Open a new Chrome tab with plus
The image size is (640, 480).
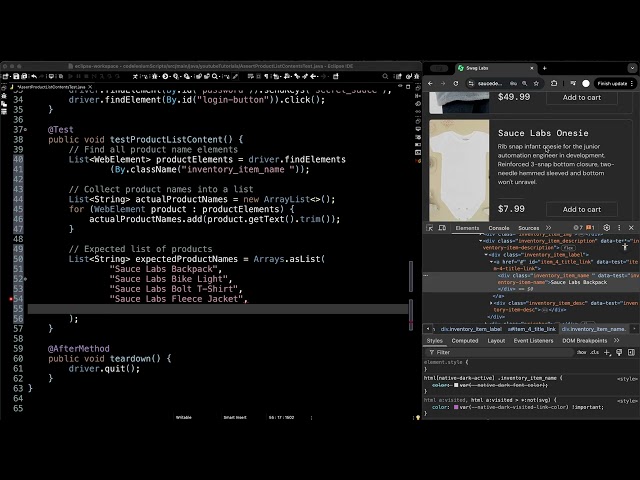click(544, 68)
